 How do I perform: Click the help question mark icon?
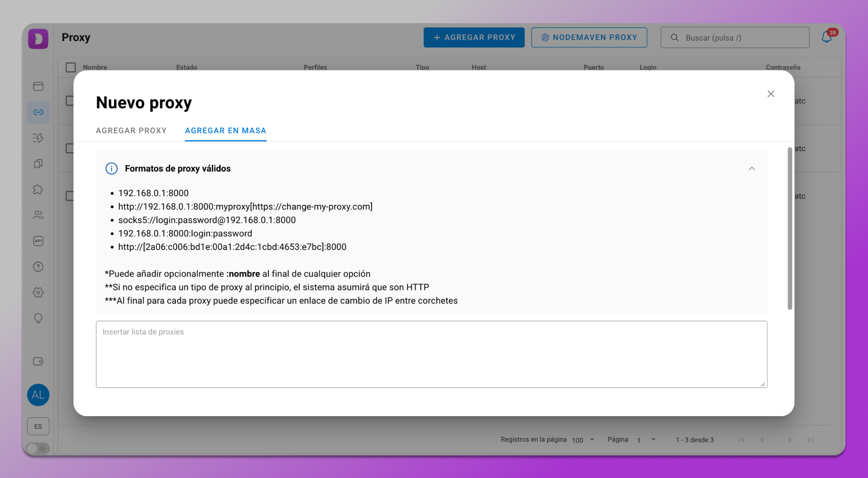38,267
